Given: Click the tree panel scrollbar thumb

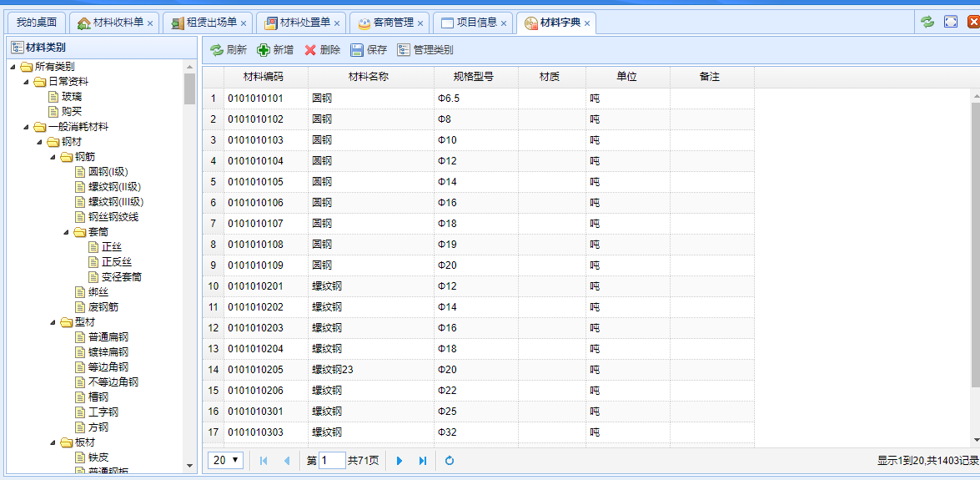Looking at the screenshot, I should pos(190,88).
